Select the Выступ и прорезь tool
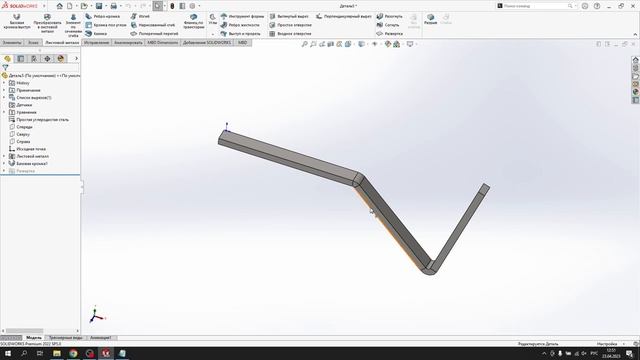Screen dimensions: 640x360 tap(241, 33)
